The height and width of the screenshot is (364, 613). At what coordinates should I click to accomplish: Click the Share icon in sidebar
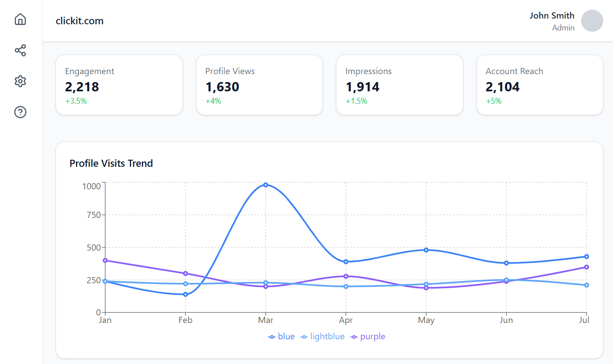(x=20, y=50)
